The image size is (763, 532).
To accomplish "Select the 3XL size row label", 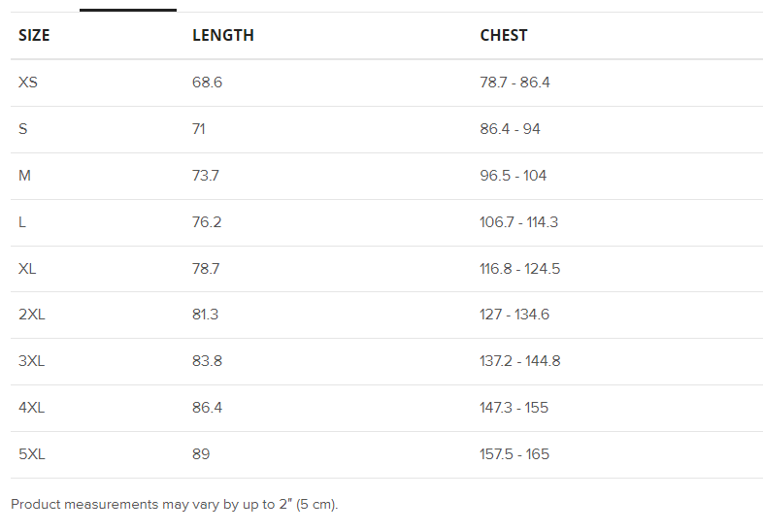I will click(32, 361).
